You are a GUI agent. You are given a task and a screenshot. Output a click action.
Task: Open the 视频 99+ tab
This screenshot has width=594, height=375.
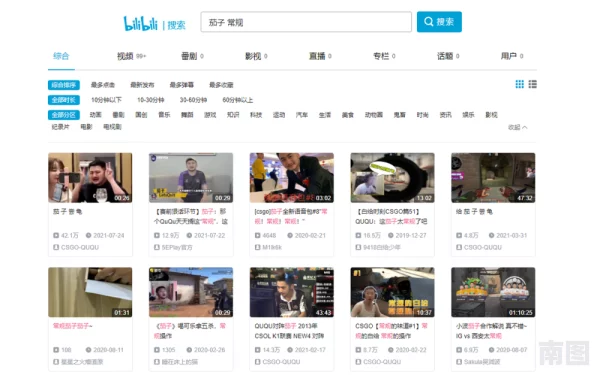[x=131, y=56]
